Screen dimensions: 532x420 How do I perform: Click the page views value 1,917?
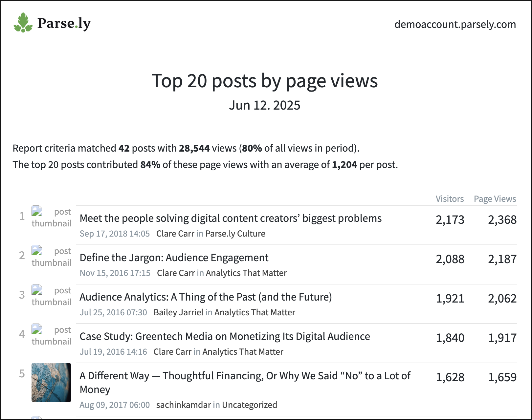[502, 338]
